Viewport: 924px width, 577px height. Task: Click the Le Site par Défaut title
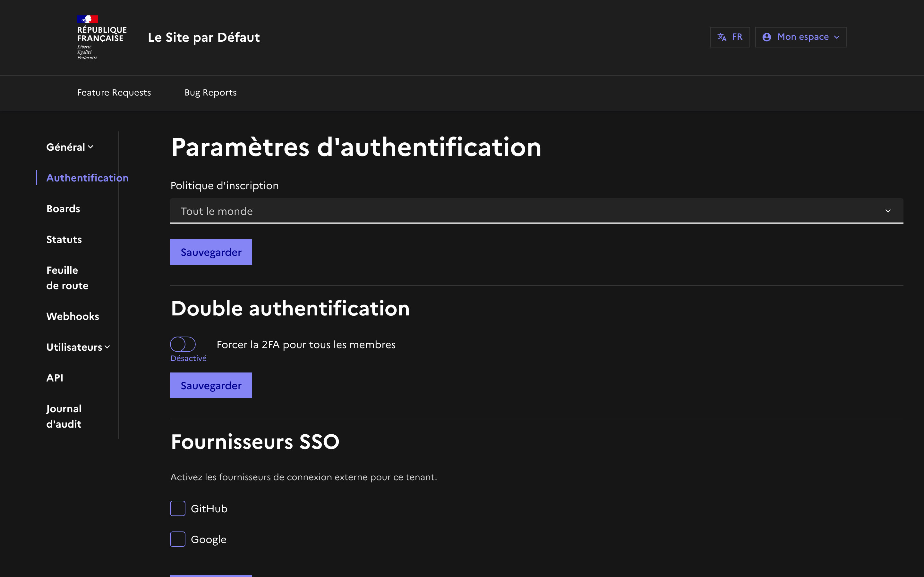tap(204, 37)
